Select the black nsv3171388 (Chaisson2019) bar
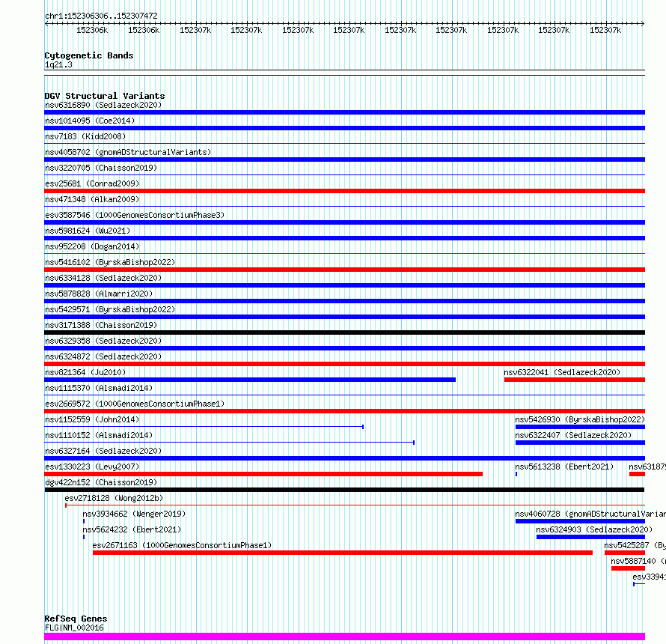 [344, 332]
